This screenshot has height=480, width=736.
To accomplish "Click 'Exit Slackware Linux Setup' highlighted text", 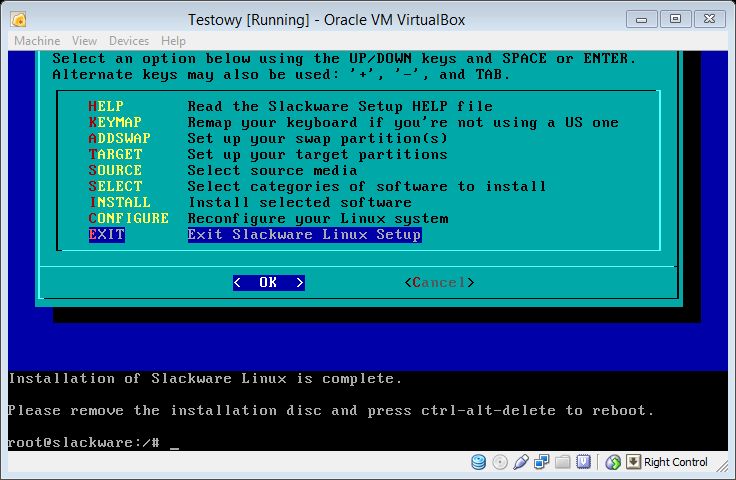I will click(305, 234).
